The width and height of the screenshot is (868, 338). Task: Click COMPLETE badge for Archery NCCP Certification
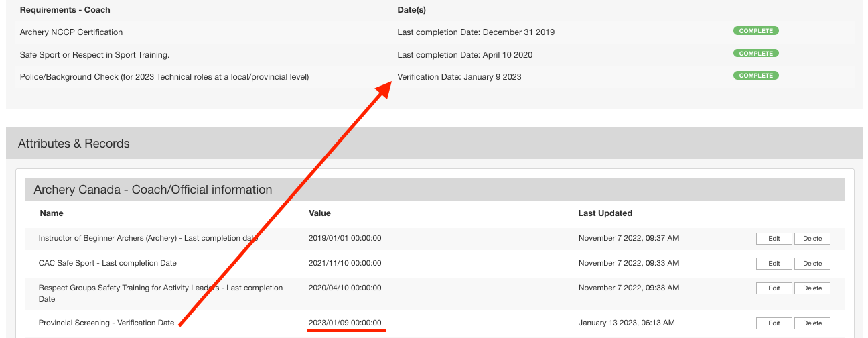pos(755,31)
